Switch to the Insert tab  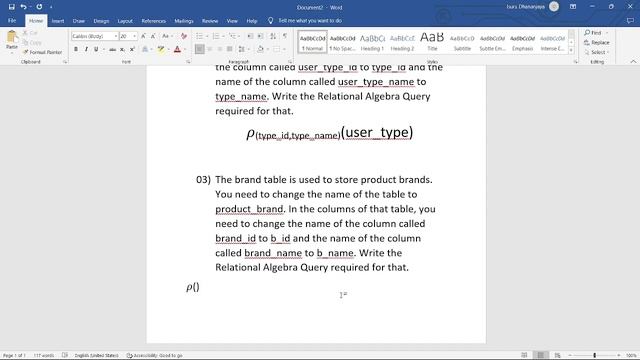pos(58,21)
